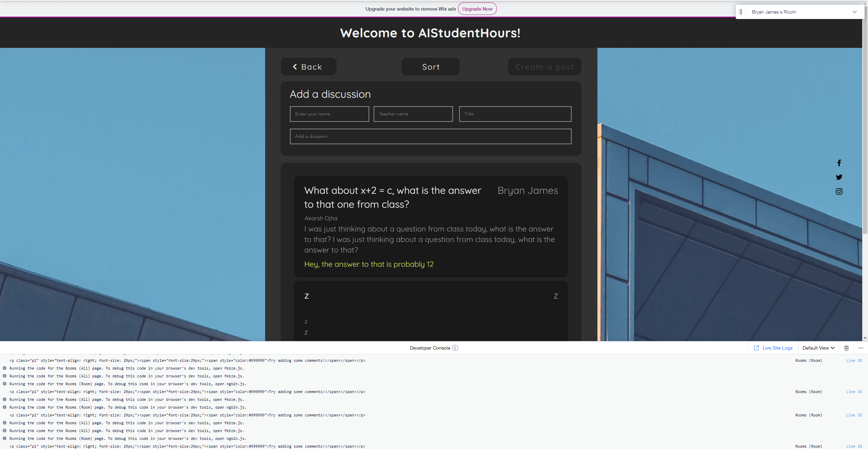Click the Instagram icon
The width and height of the screenshot is (868, 449).
pyautogui.click(x=839, y=191)
